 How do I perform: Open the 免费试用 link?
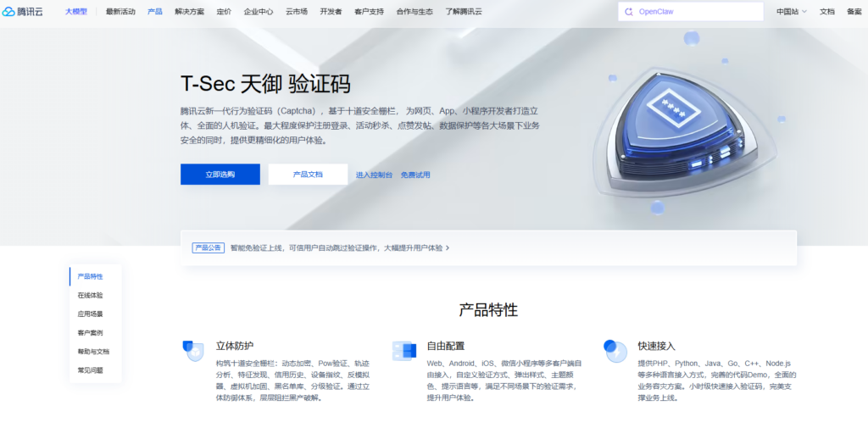point(415,175)
